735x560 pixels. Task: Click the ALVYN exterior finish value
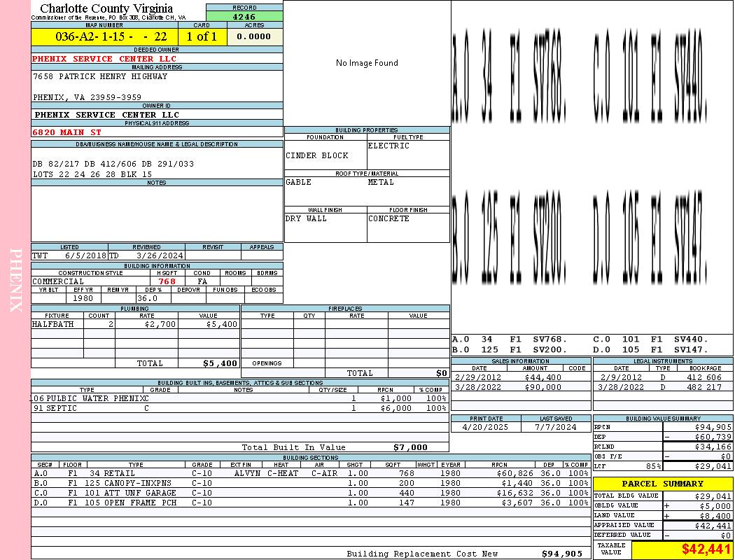(247, 474)
